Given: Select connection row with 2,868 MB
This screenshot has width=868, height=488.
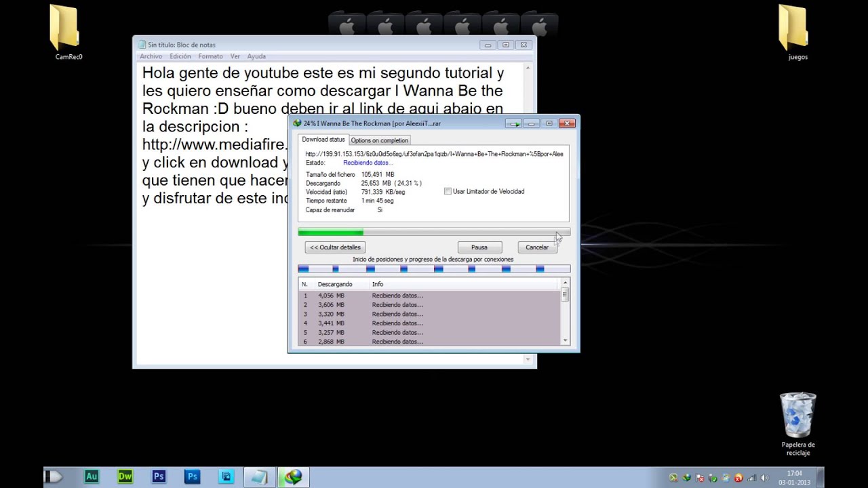Looking at the screenshot, I should tap(429, 342).
